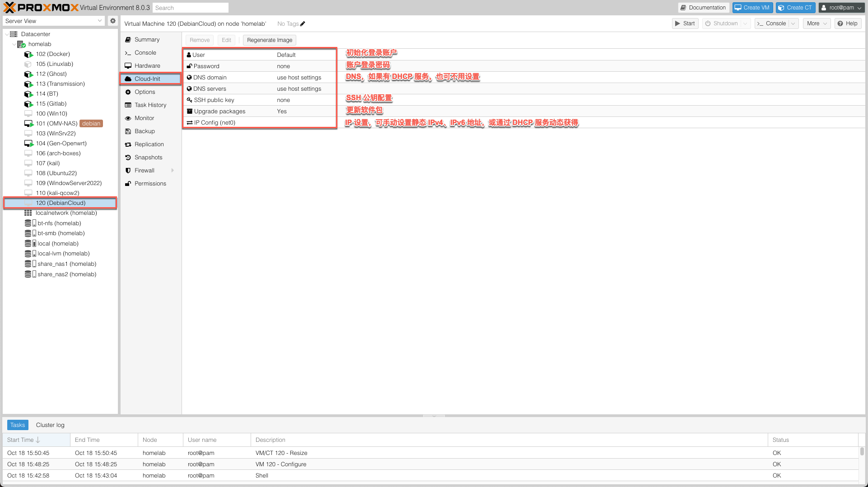868x487 pixels.
Task: Open the Snapshots panel
Action: point(148,157)
